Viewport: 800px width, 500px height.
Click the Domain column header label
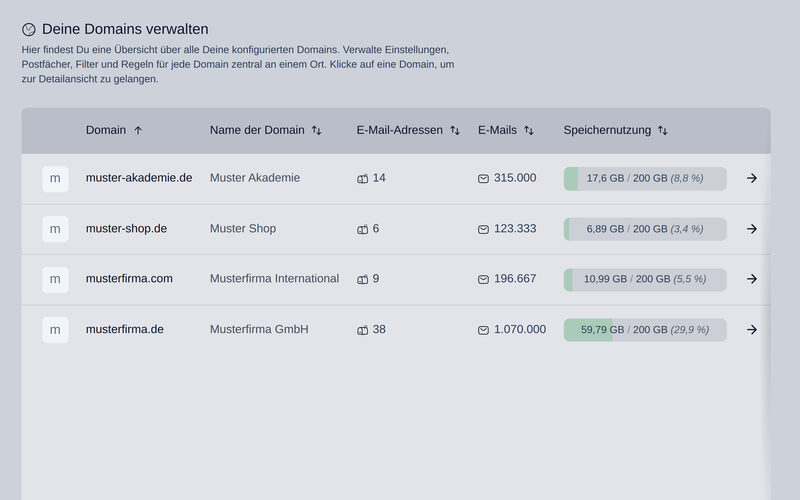click(x=106, y=130)
